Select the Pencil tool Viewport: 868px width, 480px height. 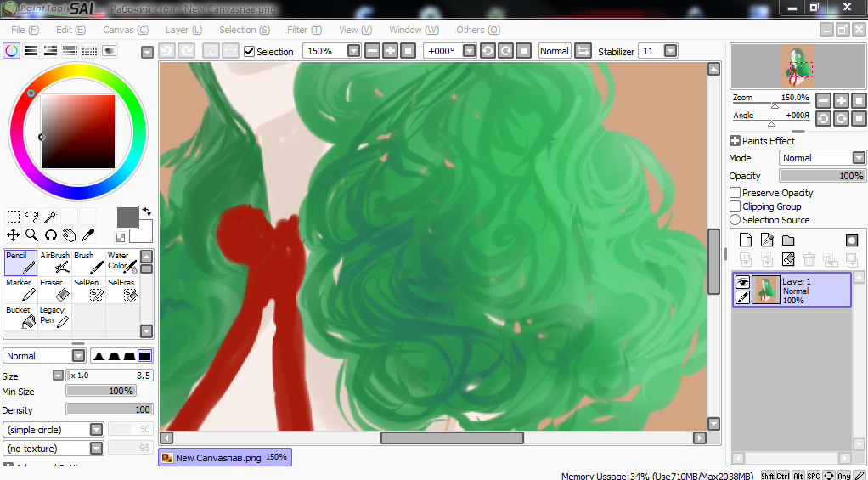click(21, 263)
